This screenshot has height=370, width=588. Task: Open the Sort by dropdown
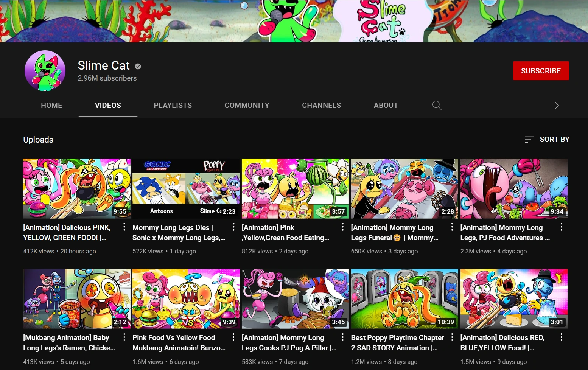pyautogui.click(x=555, y=139)
